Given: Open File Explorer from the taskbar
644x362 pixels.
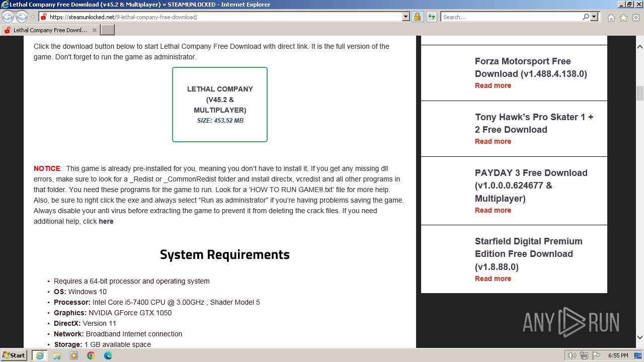Looking at the screenshot, I should point(57,355).
